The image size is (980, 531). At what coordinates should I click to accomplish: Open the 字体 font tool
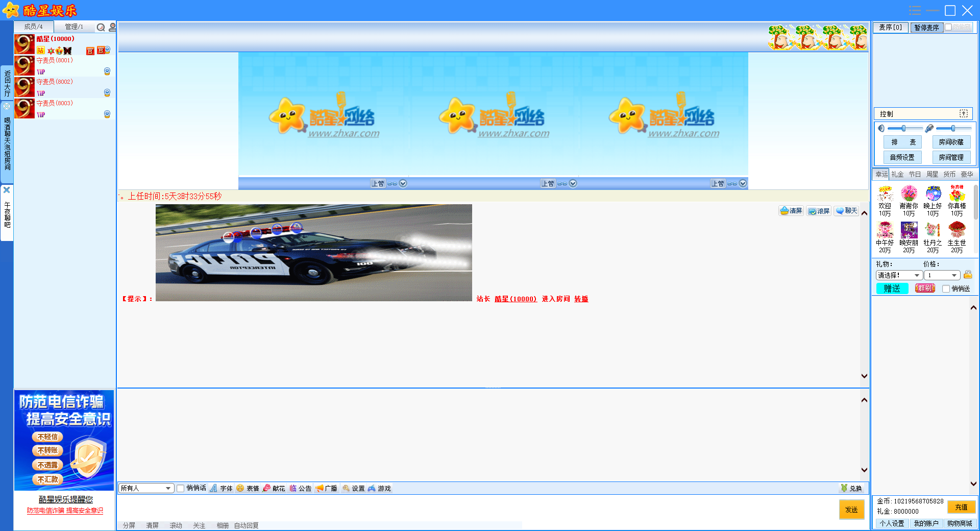tap(214, 488)
